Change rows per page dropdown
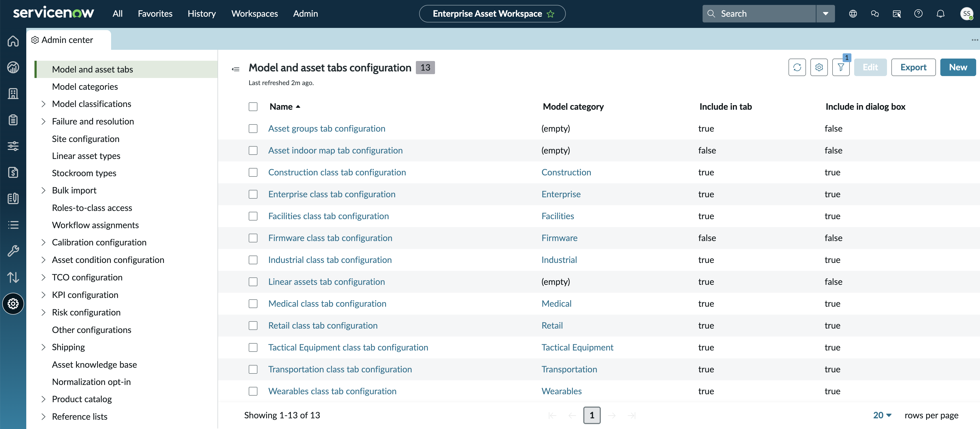This screenshot has height=429, width=980. (882, 415)
